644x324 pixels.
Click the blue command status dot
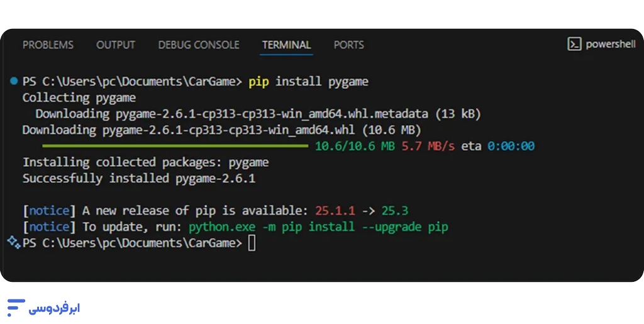pos(14,81)
